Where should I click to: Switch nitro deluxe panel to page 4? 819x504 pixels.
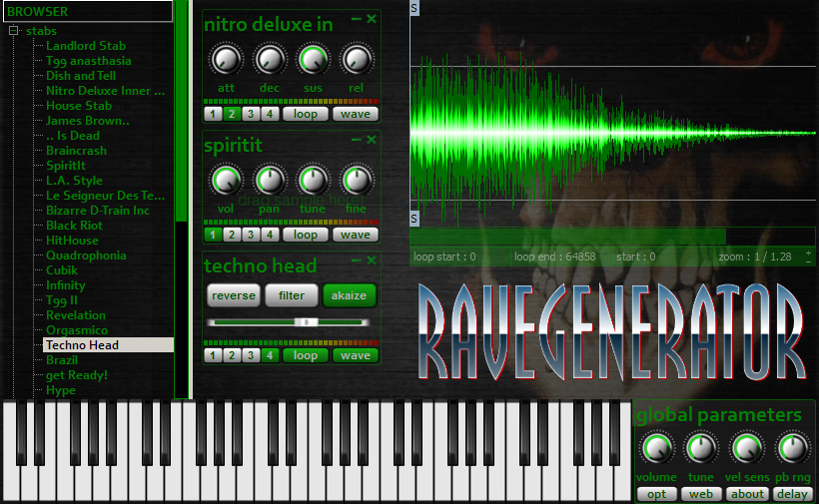(270, 114)
